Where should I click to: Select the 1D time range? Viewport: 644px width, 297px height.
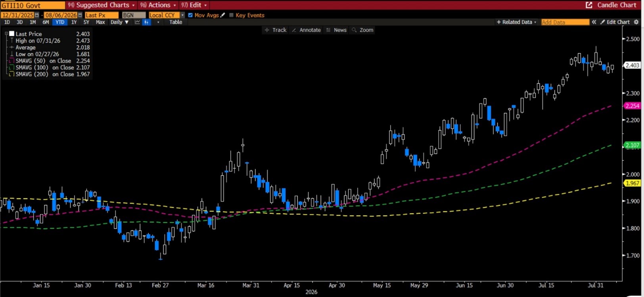tap(7, 22)
